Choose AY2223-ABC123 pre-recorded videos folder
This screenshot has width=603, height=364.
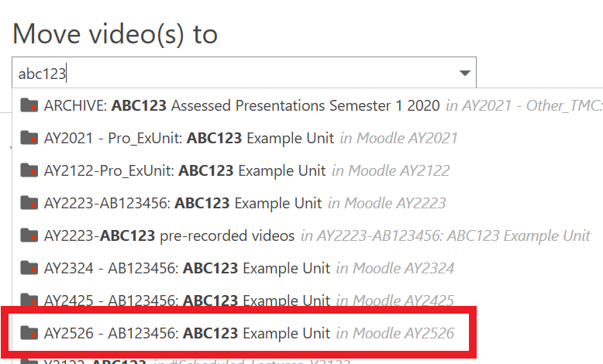coord(169,235)
